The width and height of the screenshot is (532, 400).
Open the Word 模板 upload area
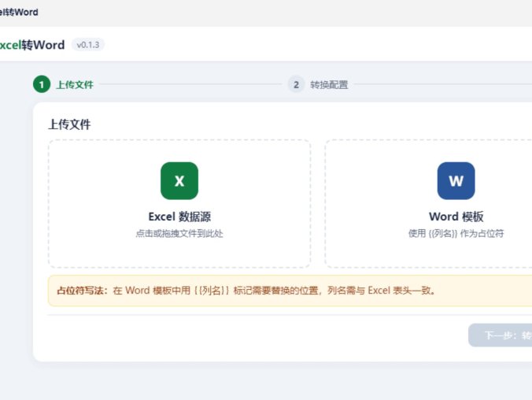pos(429,203)
